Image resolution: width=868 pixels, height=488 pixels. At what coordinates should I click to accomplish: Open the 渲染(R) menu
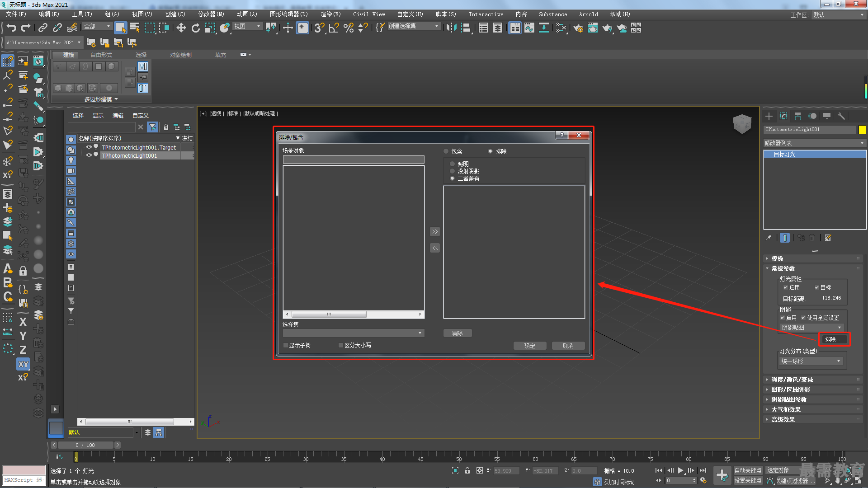[330, 14]
